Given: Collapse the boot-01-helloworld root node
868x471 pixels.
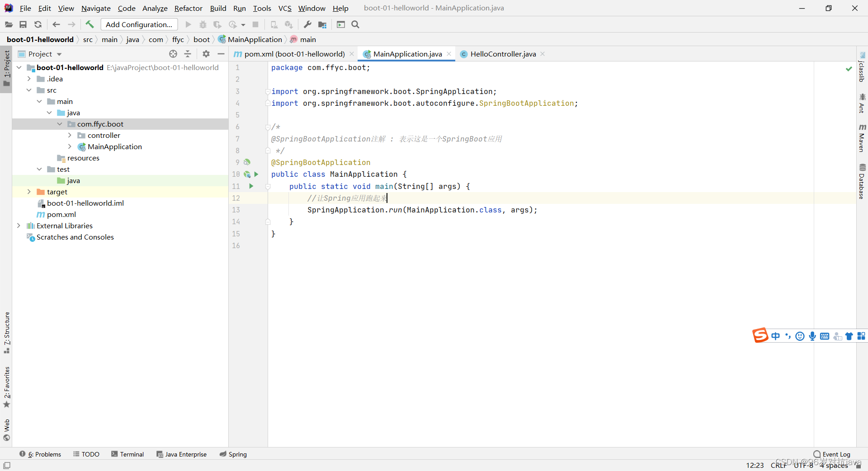Looking at the screenshot, I should (x=19, y=67).
